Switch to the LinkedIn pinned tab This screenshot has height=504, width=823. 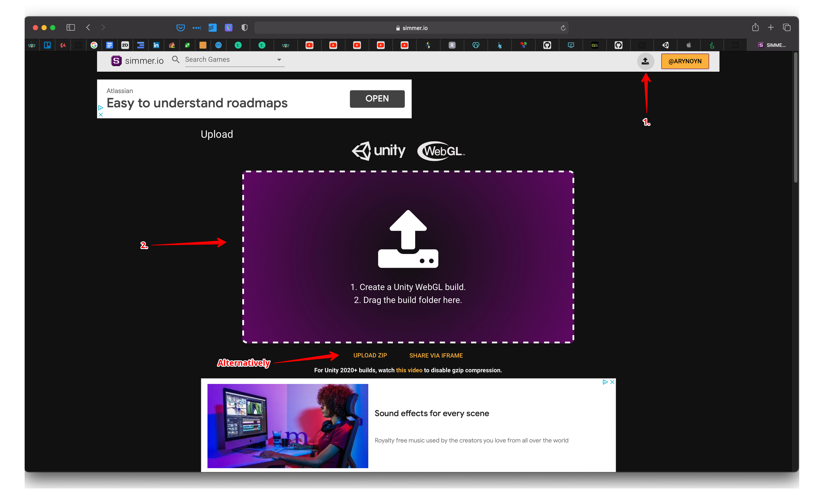156,45
